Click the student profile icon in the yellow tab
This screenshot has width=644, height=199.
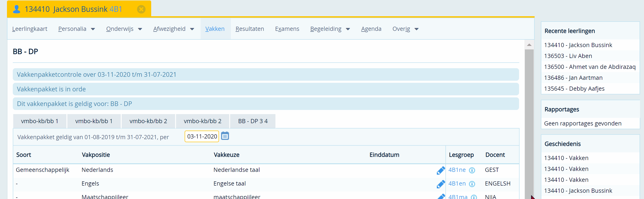coord(16,9)
